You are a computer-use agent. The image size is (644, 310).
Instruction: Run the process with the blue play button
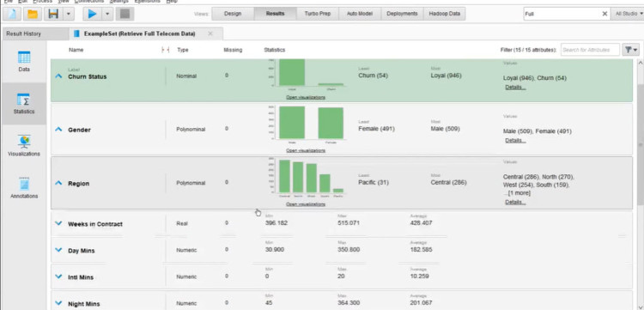[93, 14]
